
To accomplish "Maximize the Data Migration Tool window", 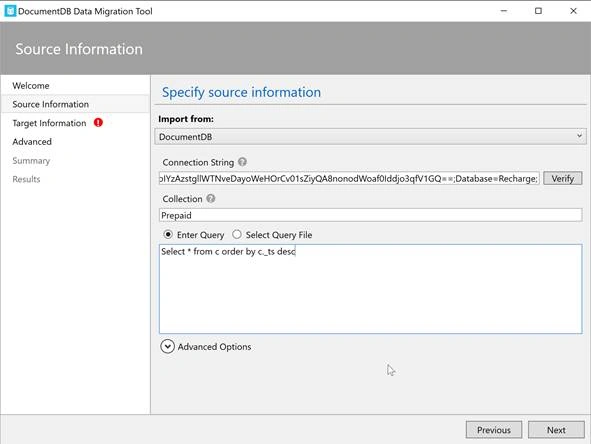I will pyautogui.click(x=538, y=11).
